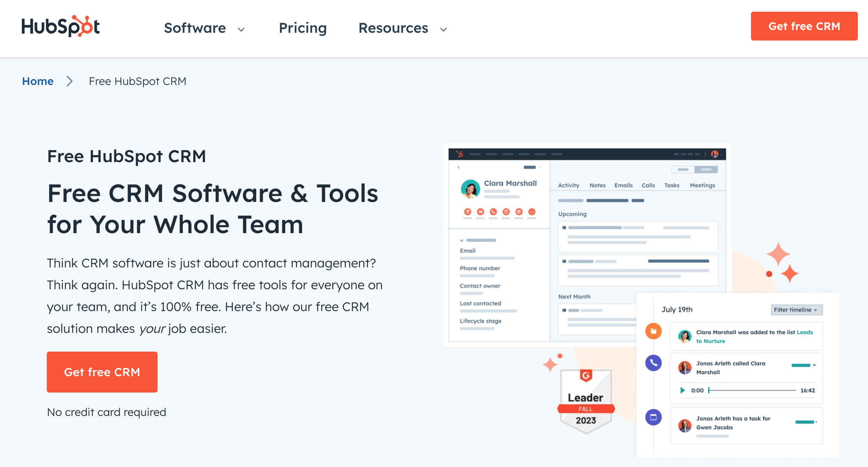The width and height of the screenshot is (868, 467).
Task: Click the Contact owner field label
Action: click(480, 286)
